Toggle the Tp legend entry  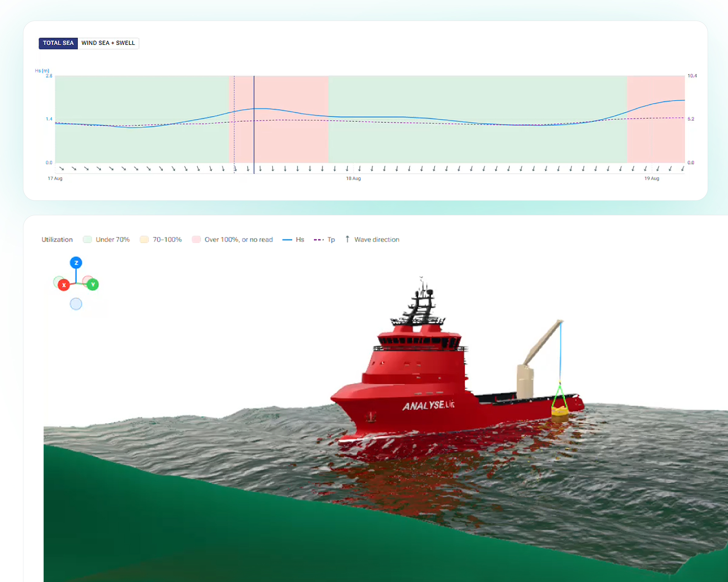tap(325, 239)
